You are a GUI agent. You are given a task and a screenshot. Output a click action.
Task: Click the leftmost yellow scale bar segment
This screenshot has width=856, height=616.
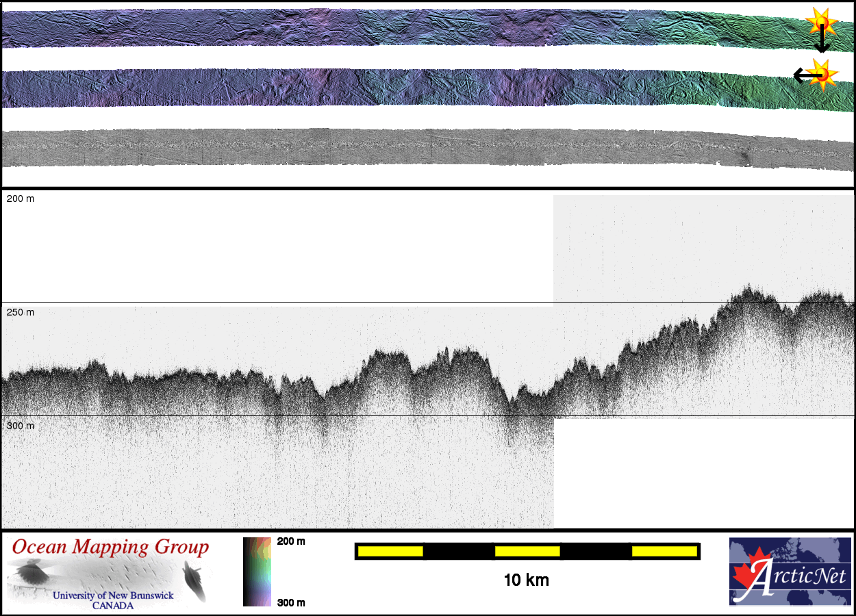390,551
